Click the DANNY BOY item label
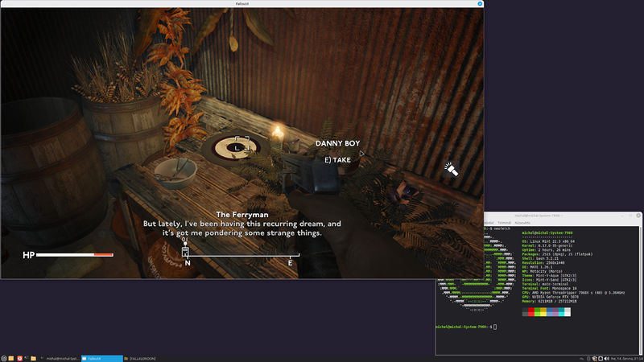 point(337,143)
